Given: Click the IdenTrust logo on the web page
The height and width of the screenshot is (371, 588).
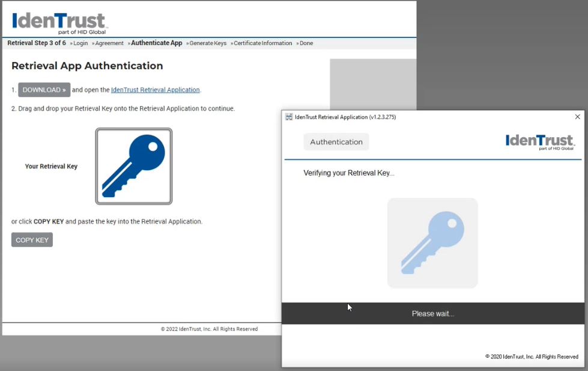Looking at the screenshot, I should pyautogui.click(x=59, y=23).
